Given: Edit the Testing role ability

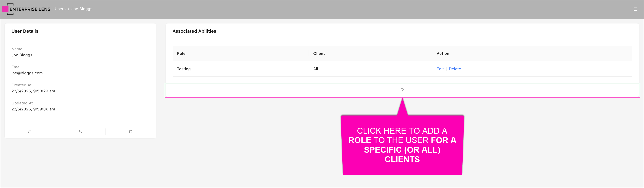Looking at the screenshot, I should point(440,69).
